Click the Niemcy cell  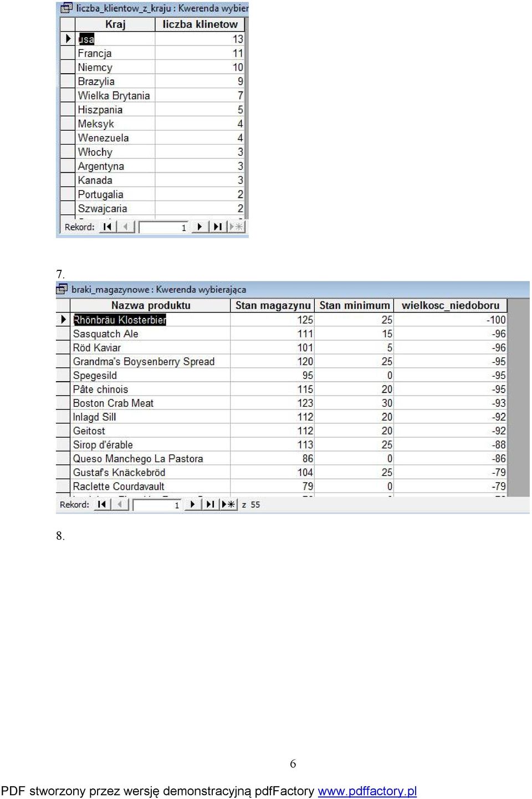[x=115, y=67]
